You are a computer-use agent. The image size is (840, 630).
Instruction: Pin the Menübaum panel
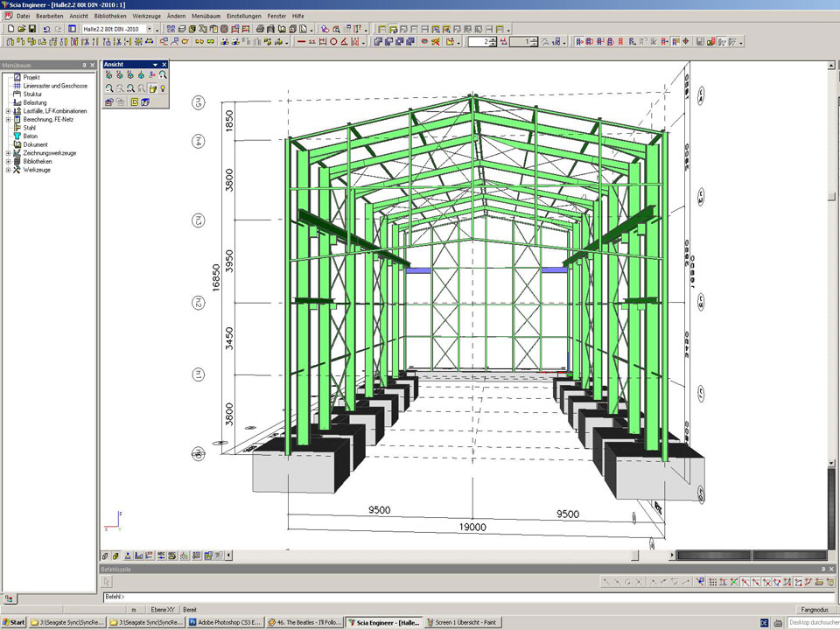point(84,66)
